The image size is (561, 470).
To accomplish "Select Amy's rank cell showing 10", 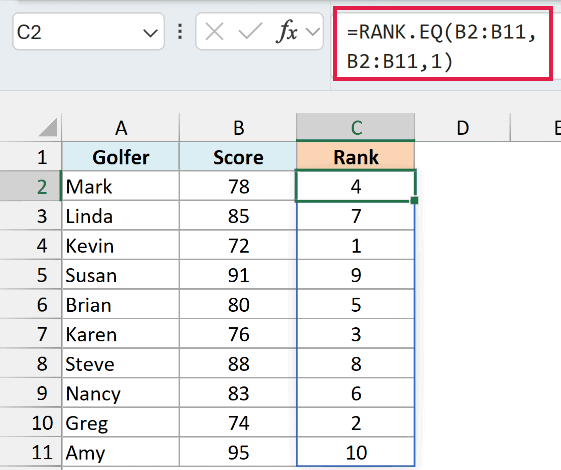I will pos(356,452).
